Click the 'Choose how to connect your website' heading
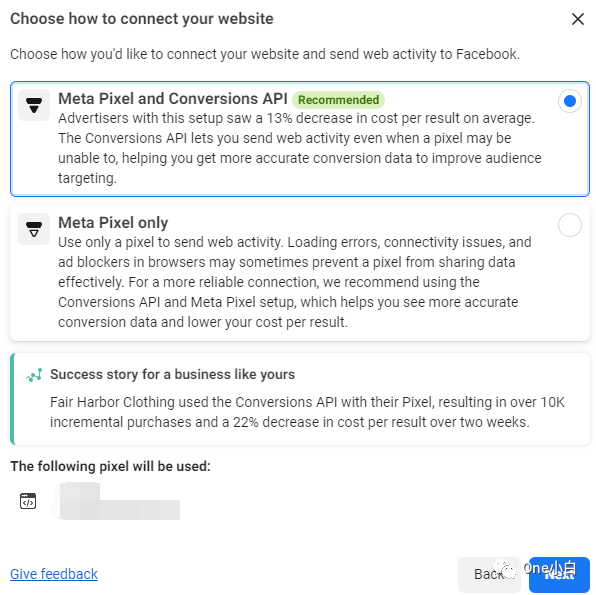The height and width of the screenshot is (595, 596). (142, 19)
